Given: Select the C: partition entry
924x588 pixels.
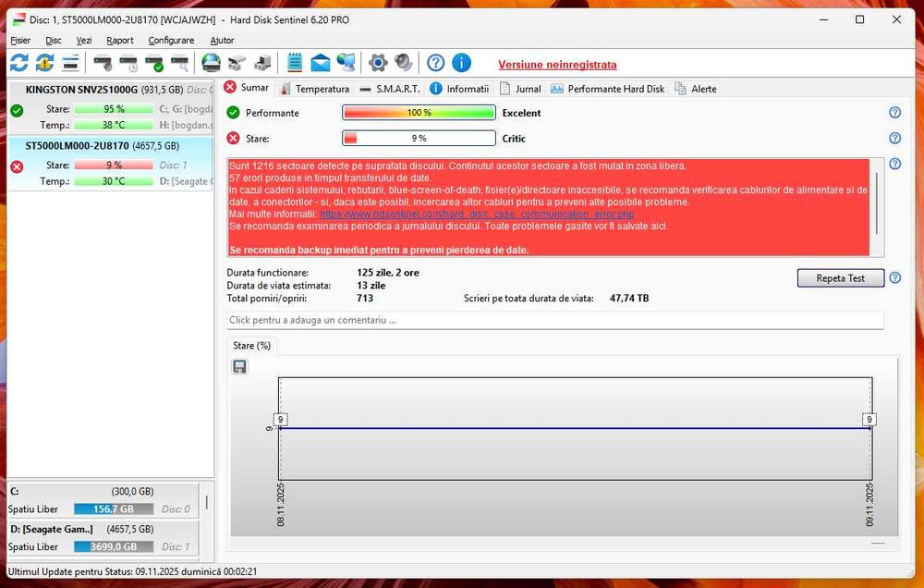Looking at the screenshot, I should tap(103, 500).
